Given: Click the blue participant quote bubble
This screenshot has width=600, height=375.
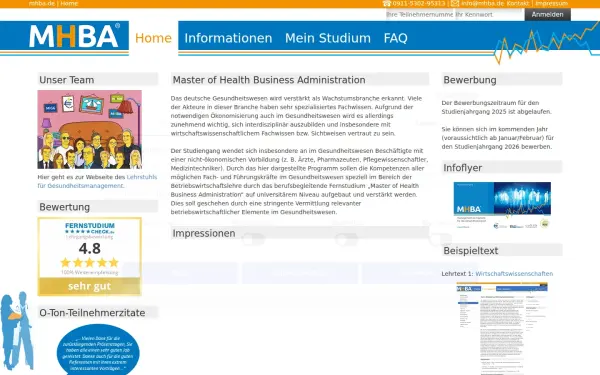Looking at the screenshot, I should pos(98,350).
